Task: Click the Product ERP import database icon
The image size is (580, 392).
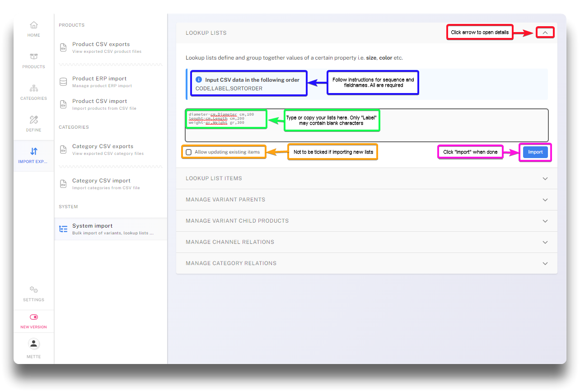Action: coord(64,82)
